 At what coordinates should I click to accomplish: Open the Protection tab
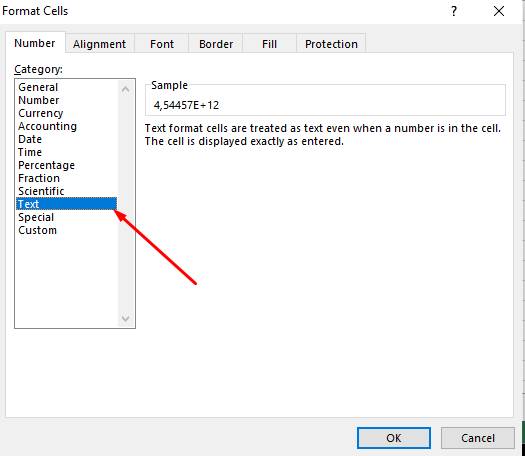pos(331,44)
